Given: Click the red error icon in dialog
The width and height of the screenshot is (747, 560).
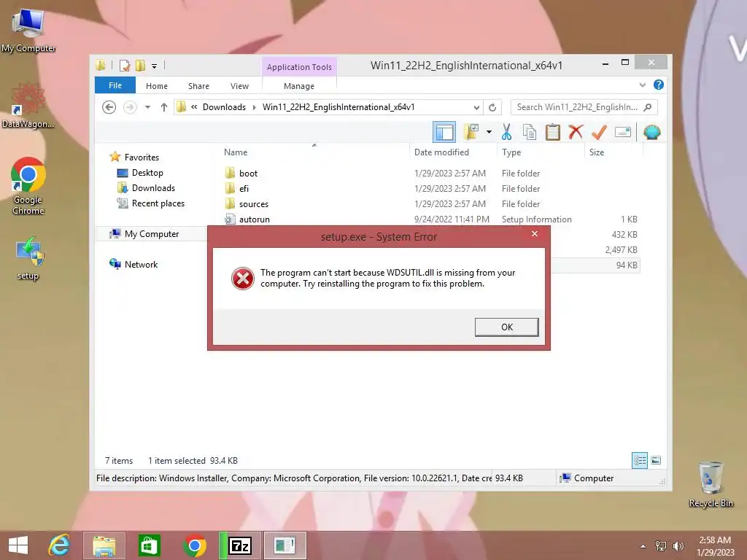Looking at the screenshot, I should (242, 278).
